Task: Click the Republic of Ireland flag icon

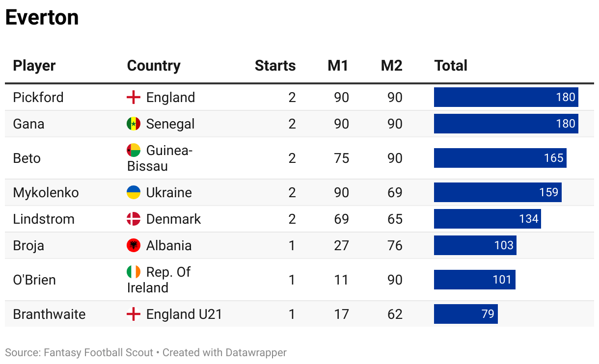Action: tap(134, 272)
